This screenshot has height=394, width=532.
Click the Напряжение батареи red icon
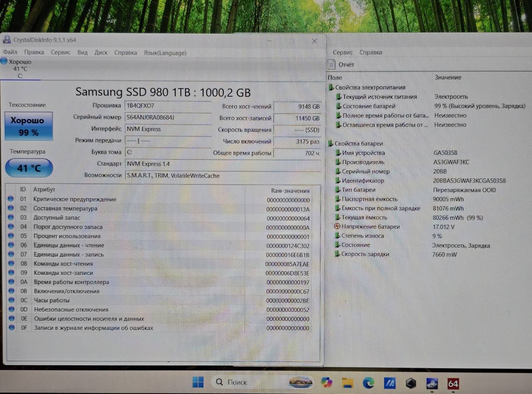click(x=337, y=227)
